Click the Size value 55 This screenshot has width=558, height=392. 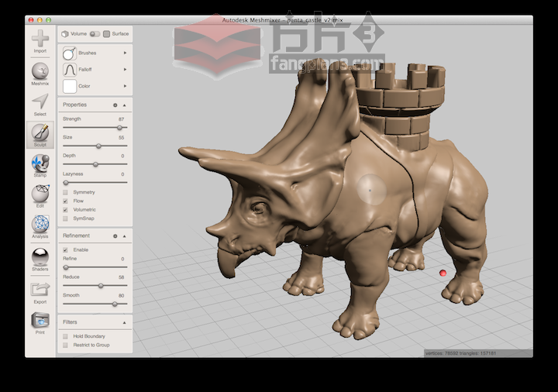click(122, 138)
